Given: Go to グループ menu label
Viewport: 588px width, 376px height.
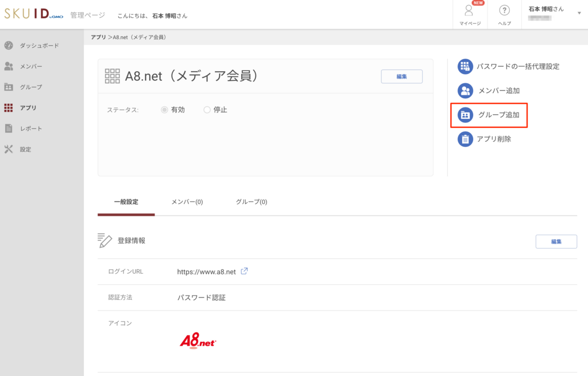Looking at the screenshot, I should point(31,87).
